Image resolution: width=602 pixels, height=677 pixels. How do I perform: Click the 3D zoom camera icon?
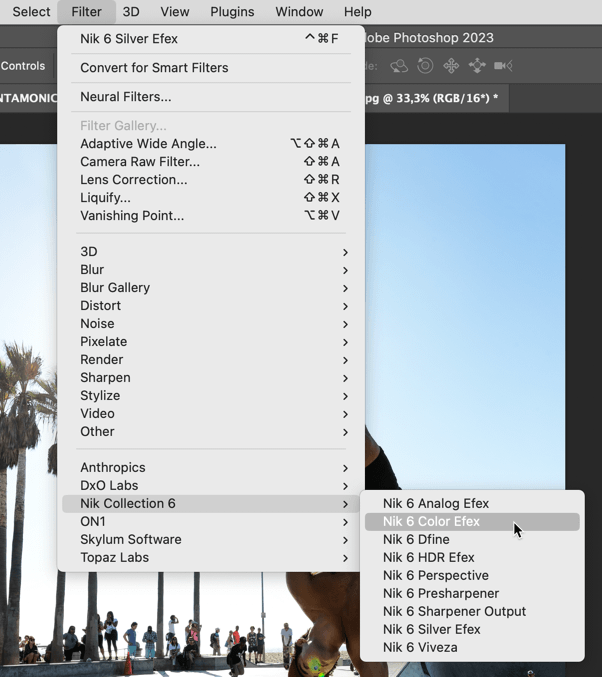[x=503, y=66]
